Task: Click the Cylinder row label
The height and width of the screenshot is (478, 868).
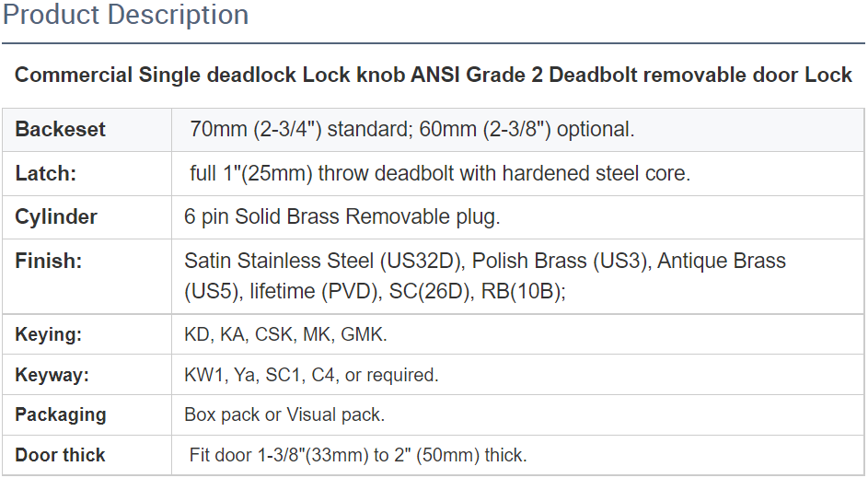Action: 56,217
